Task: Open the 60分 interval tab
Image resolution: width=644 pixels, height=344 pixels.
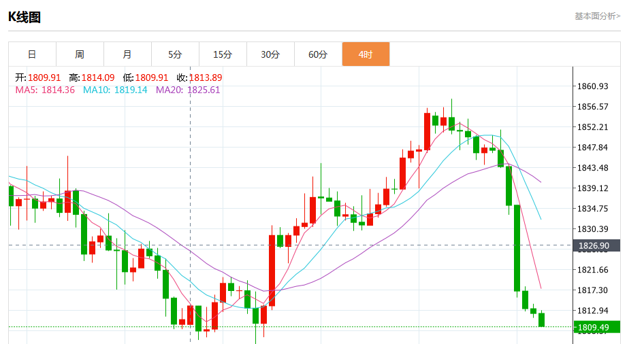Action: pyautogui.click(x=318, y=54)
